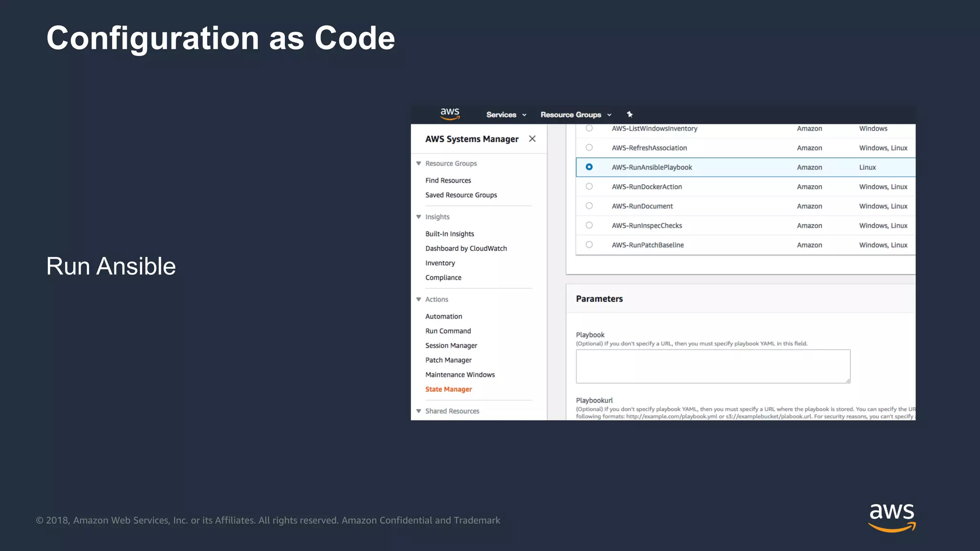Select the AWS-RunDocument radio button
The height and width of the screenshot is (551, 980).
coord(589,206)
